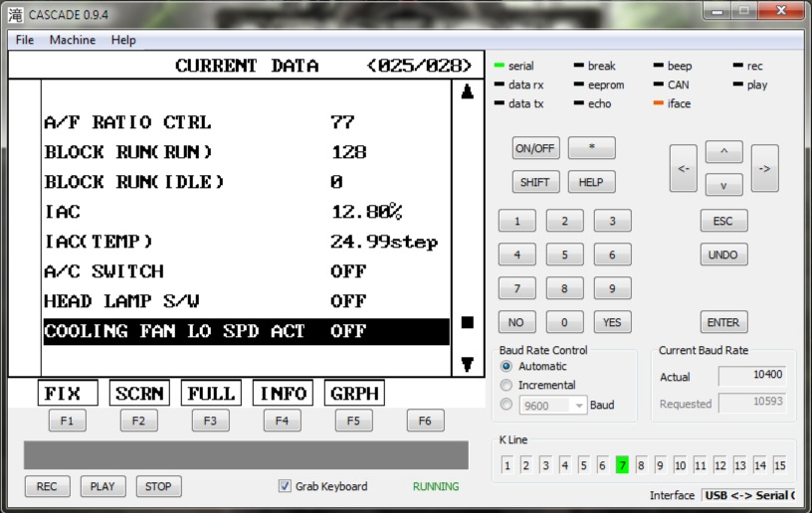Click the ON/OFF button
812x513 pixels.
[535, 148]
